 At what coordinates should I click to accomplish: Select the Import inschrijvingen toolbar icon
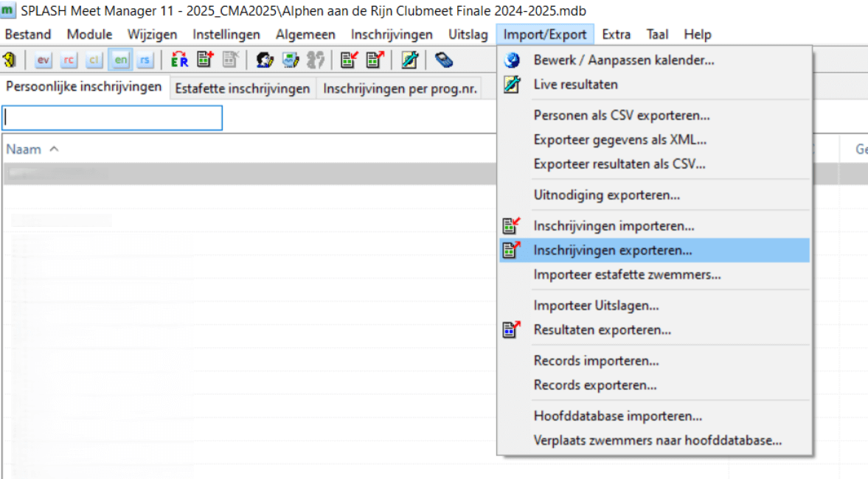[x=347, y=60]
